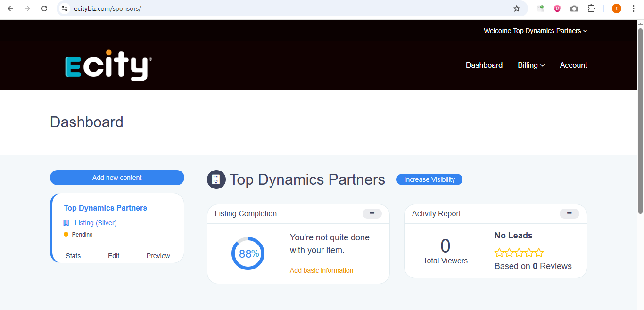Screen dimensions: 644x310
Task: Collapse the Activity Report panel
Action: tap(570, 213)
